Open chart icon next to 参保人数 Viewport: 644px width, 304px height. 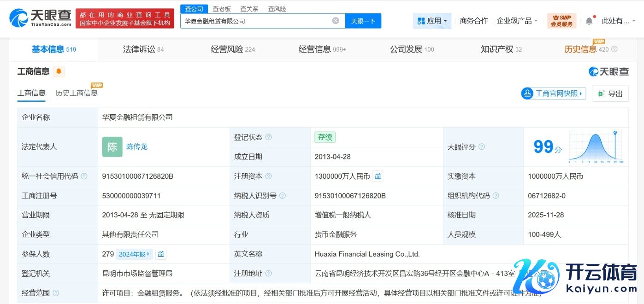pos(160,254)
